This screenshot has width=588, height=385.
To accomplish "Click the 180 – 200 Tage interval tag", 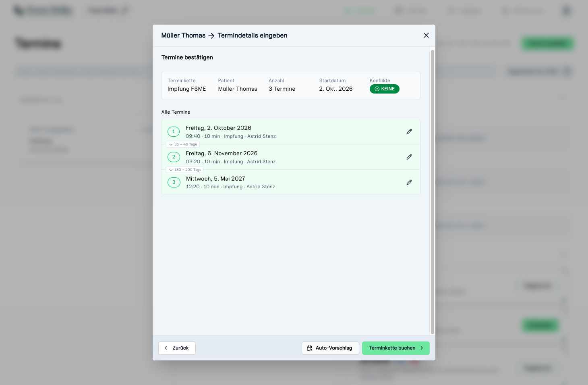I will (x=185, y=170).
